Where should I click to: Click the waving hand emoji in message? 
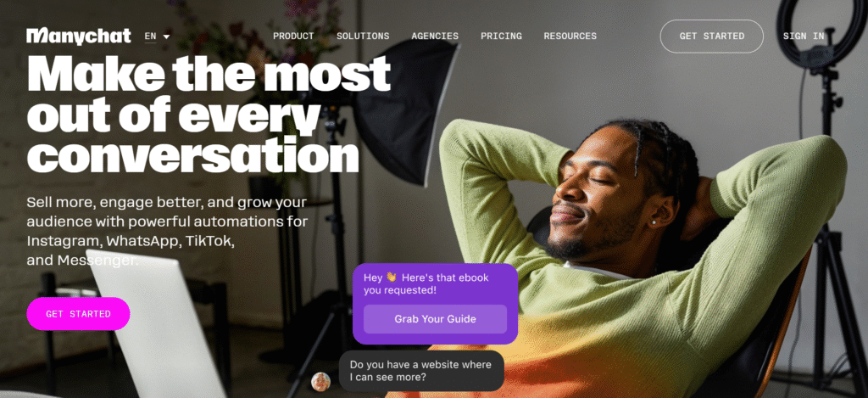pos(392,277)
